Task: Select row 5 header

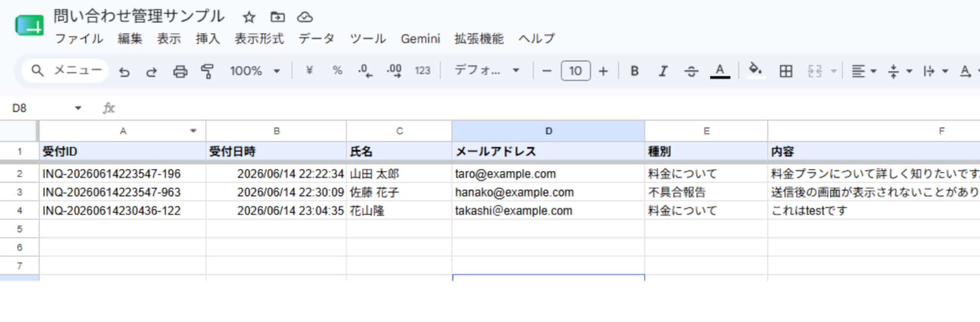Action: (x=20, y=229)
